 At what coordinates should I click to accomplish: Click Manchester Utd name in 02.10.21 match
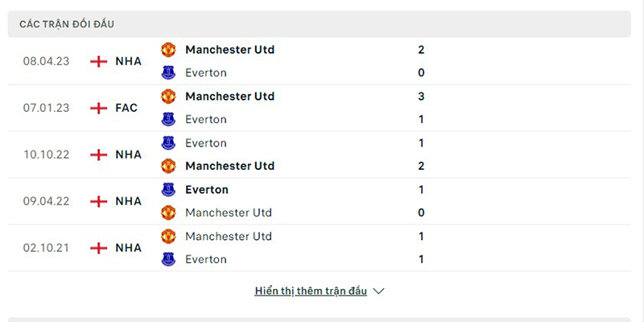click(229, 237)
